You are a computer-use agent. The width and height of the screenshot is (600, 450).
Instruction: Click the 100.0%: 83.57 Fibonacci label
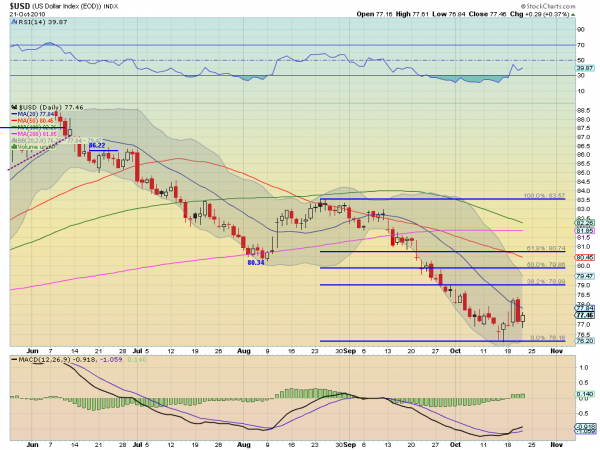tap(544, 196)
